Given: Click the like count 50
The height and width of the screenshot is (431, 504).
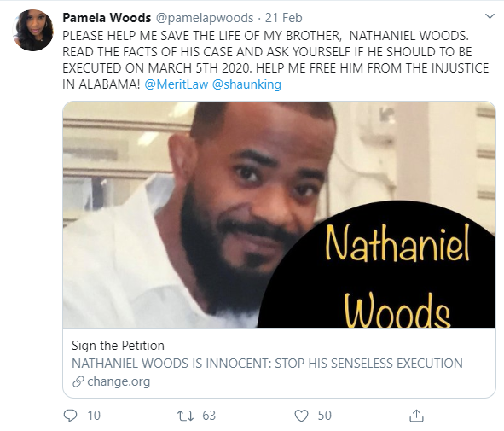Looking at the screenshot, I should pyautogui.click(x=325, y=416).
